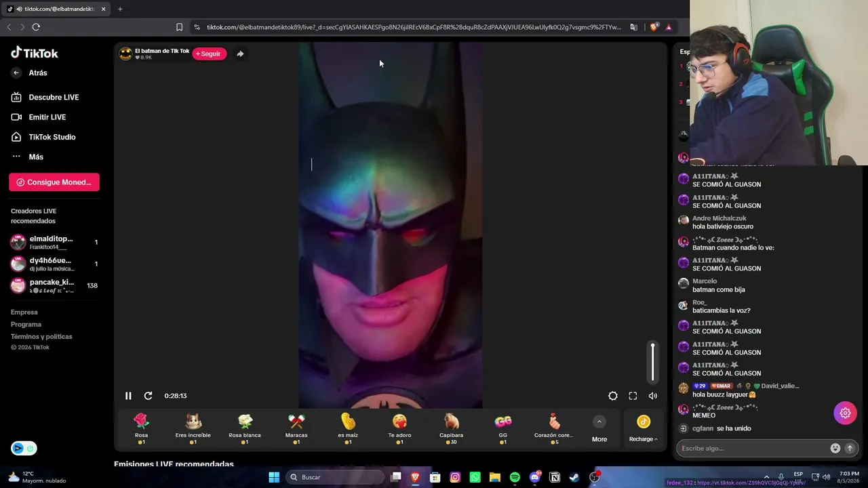Screen dimensions: 868x488
Task: Open the weather widget on taskbar
Action: (37, 477)
